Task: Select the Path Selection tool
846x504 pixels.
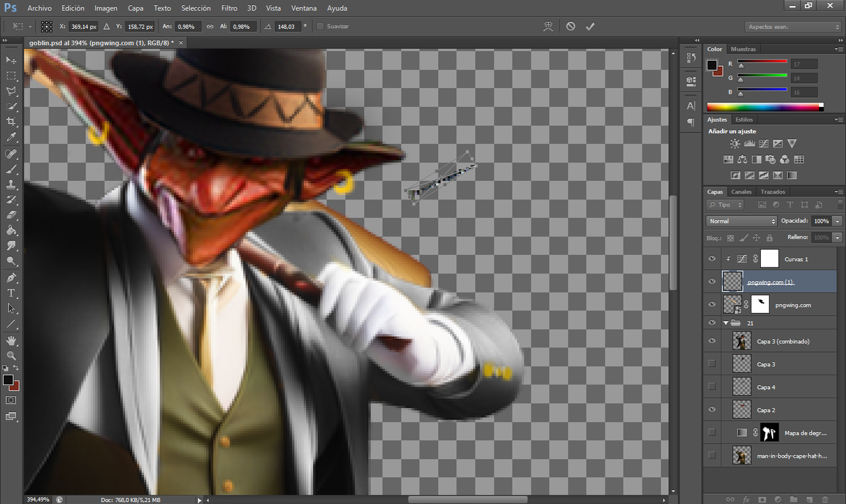Action: 11,308
